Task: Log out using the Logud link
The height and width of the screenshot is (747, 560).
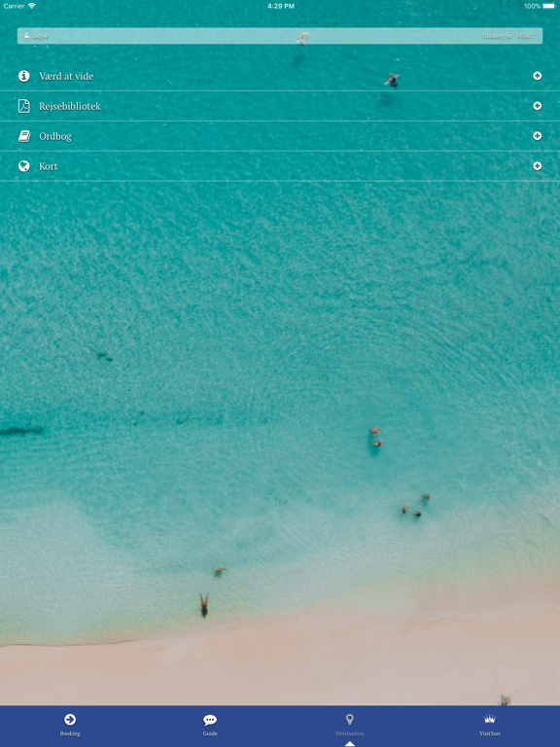Action: click(x=41, y=36)
